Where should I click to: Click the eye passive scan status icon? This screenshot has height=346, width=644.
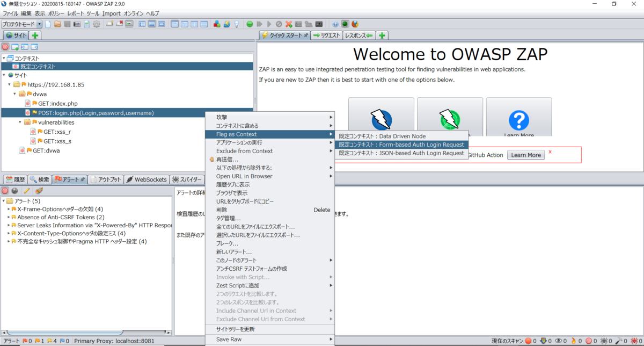tap(558, 341)
